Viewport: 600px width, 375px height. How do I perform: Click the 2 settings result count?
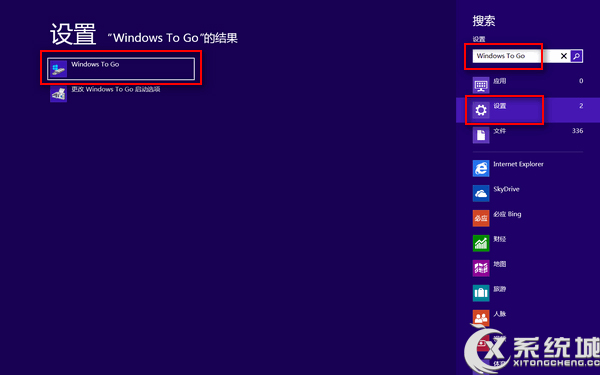[581, 106]
